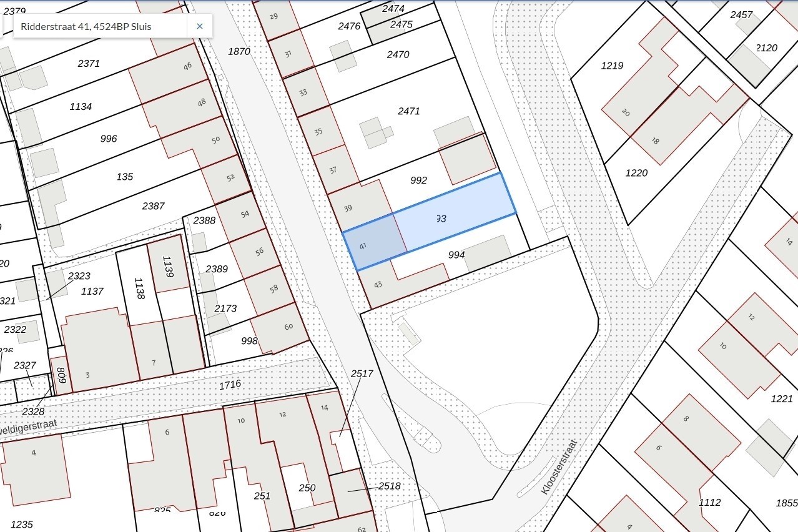Click parcel number 2173
This screenshot has height=532, width=798.
click(225, 308)
